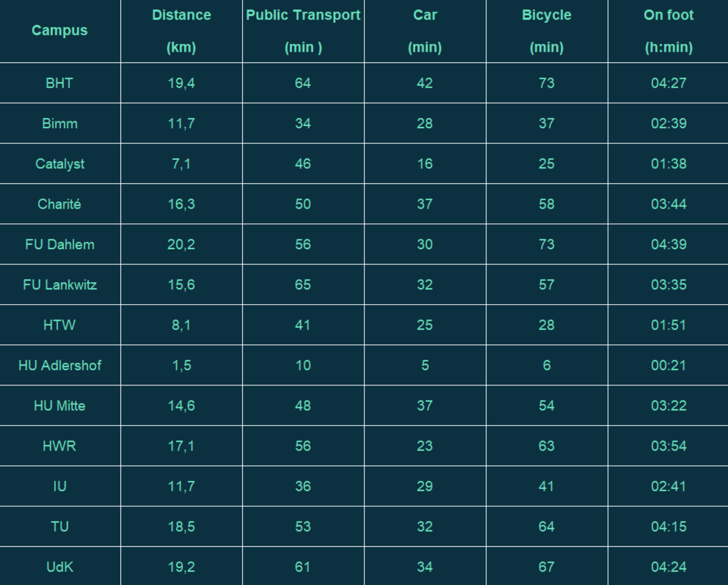This screenshot has height=585, width=728.
Task: Click the HU Mitte bicycle value 54
Action: [x=546, y=406]
